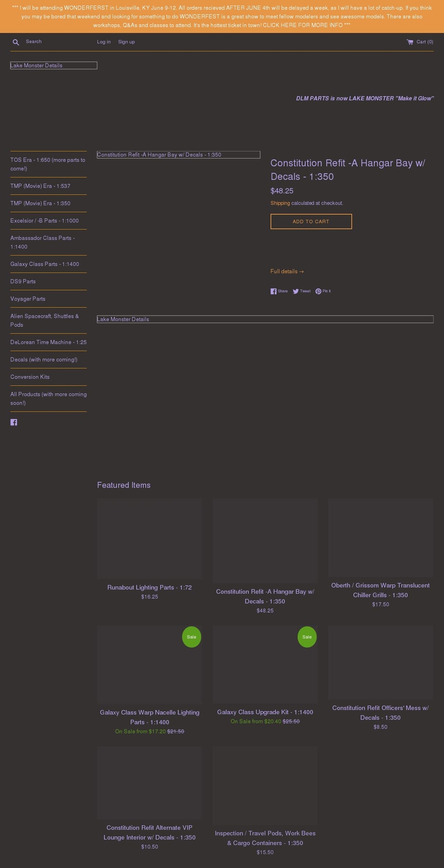Image resolution: width=444 pixels, height=868 pixels.
Task: Click the Log in link
Action: [104, 42]
